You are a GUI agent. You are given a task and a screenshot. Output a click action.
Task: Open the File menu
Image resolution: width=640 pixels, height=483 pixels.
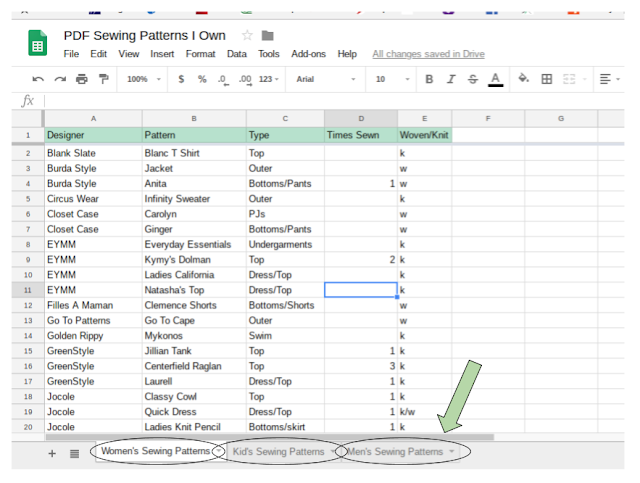(x=71, y=54)
